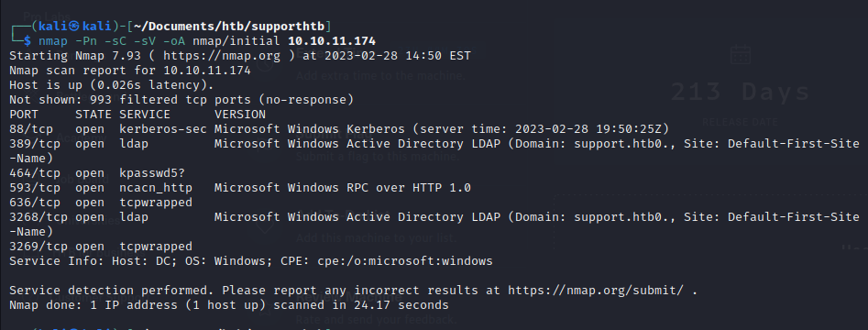This screenshot has width=868, height=330.
Task: Click the faint 'Add extra time to the machine' text
Action: pyautogui.click(x=380, y=76)
